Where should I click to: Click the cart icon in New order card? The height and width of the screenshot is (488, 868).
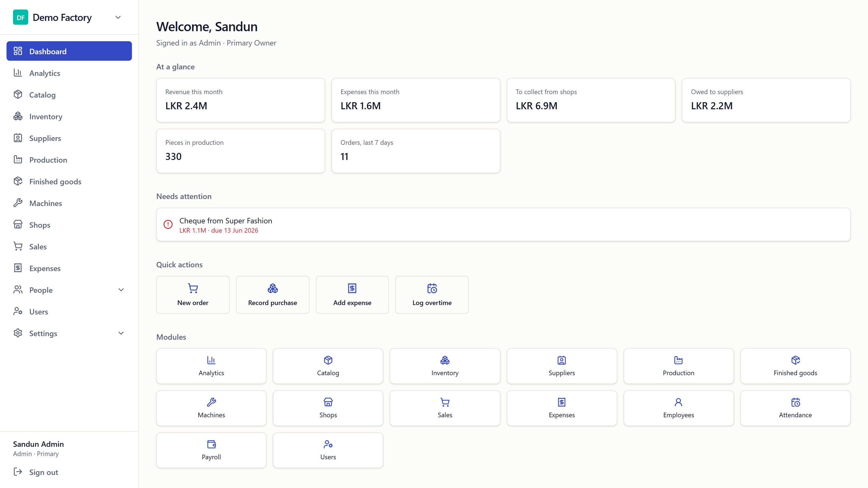193,288
